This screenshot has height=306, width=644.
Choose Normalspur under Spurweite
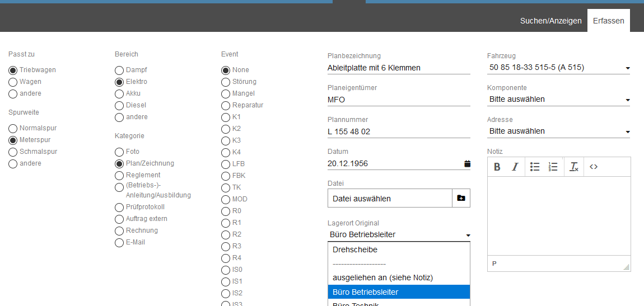(x=13, y=129)
